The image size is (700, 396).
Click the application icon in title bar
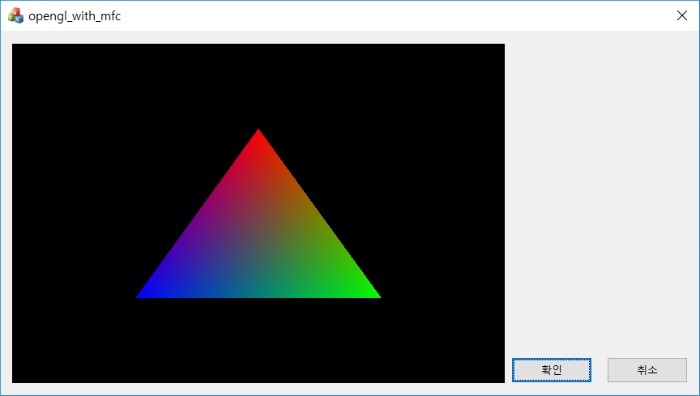(16, 16)
